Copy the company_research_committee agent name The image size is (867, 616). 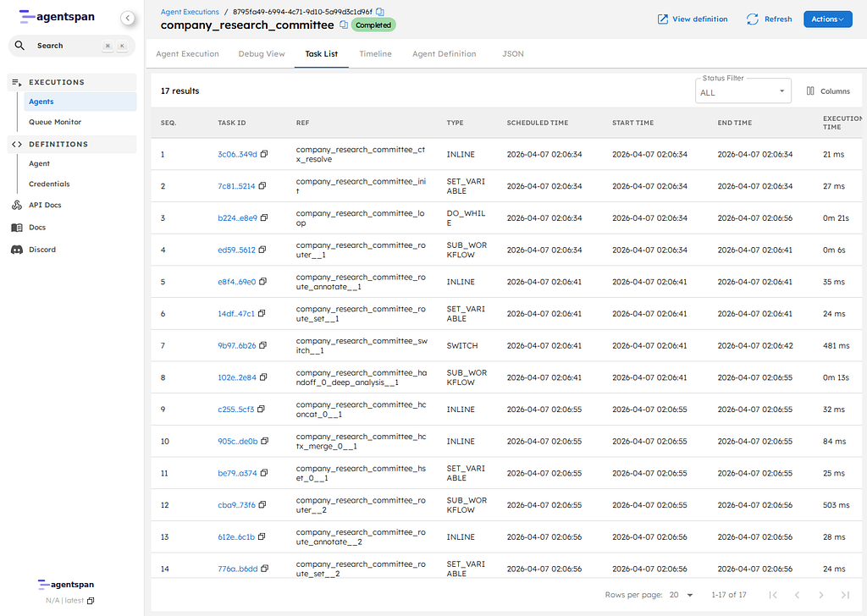[x=343, y=25]
